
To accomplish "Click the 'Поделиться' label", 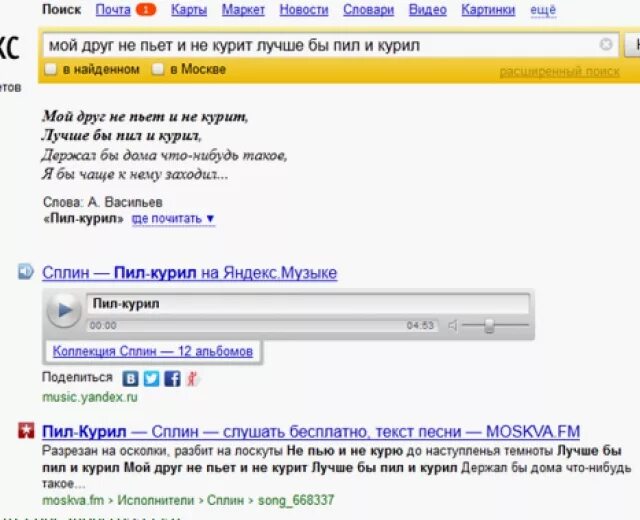I will [77, 377].
